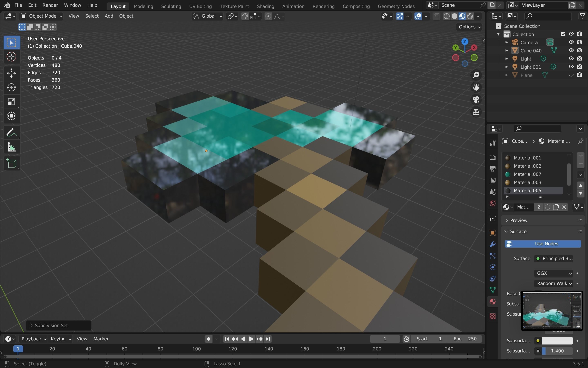Open the Texture properties checker tab
This screenshot has width=588, height=368.
[x=492, y=316]
